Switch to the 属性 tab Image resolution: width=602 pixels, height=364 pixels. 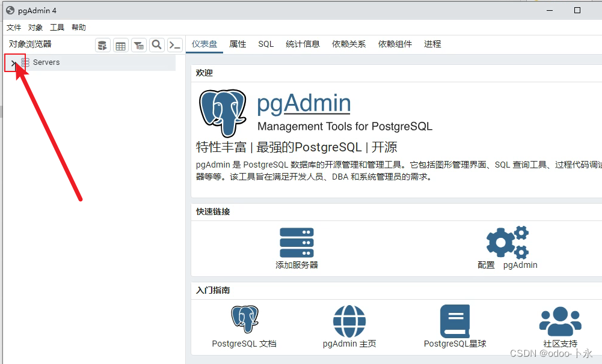(x=238, y=44)
